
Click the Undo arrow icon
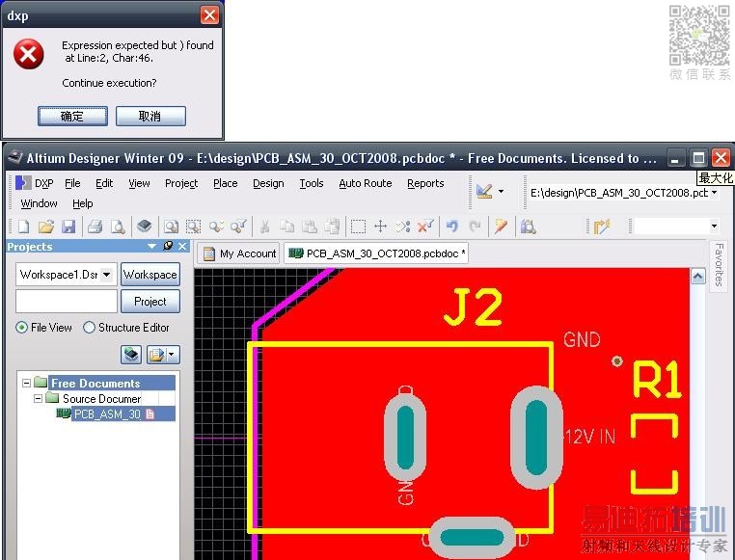tap(451, 227)
